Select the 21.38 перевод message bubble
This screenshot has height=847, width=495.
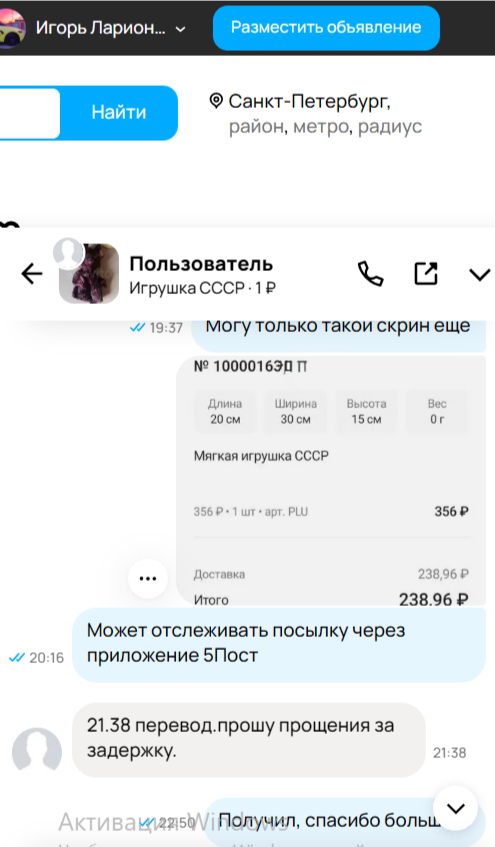(x=249, y=740)
